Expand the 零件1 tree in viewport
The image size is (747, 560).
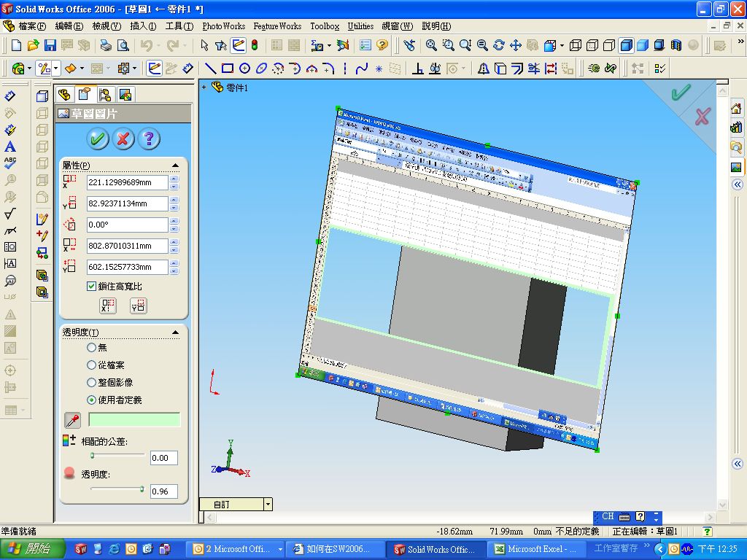pyautogui.click(x=204, y=87)
